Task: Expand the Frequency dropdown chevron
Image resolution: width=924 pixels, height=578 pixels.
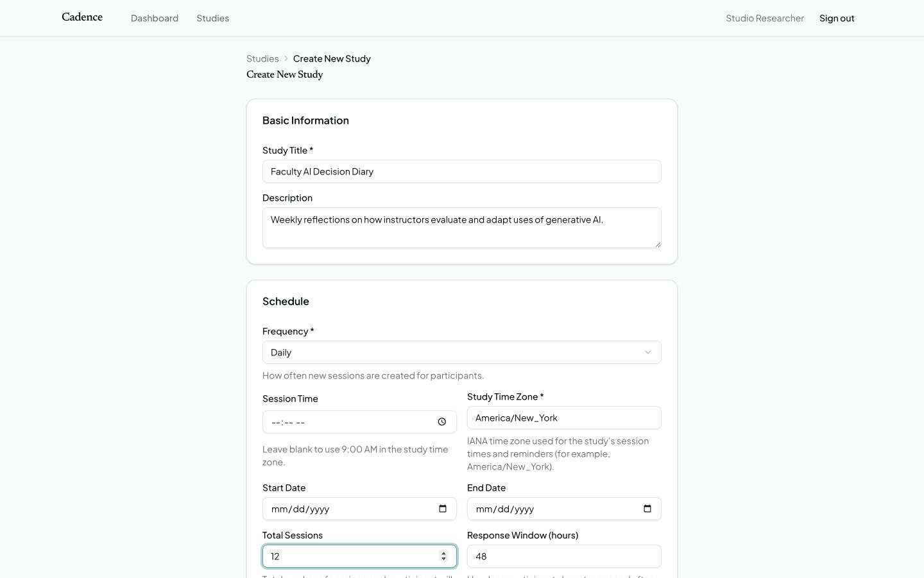Action: [x=648, y=352]
